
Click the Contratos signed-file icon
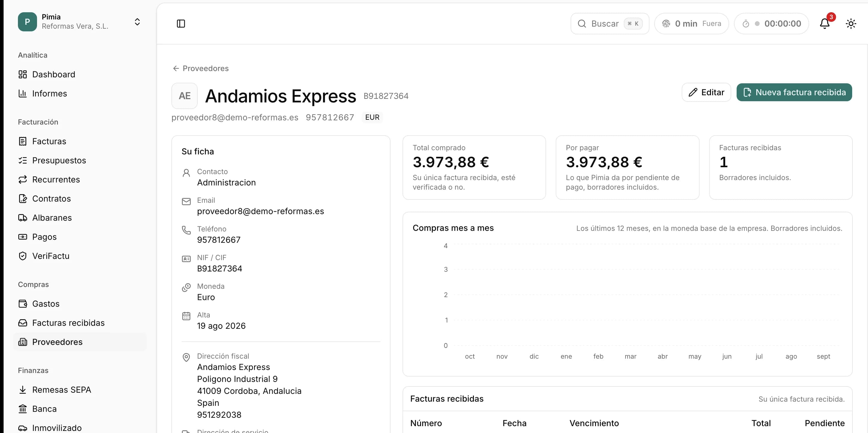pyautogui.click(x=23, y=199)
